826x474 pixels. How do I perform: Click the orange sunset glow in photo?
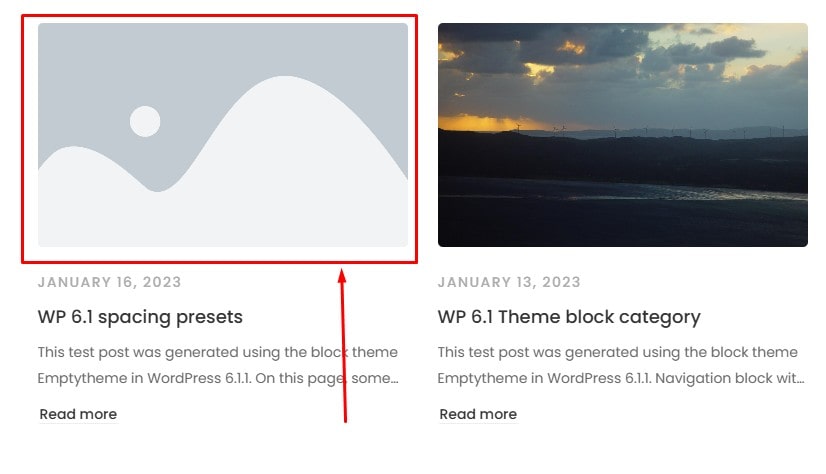pos(480,122)
